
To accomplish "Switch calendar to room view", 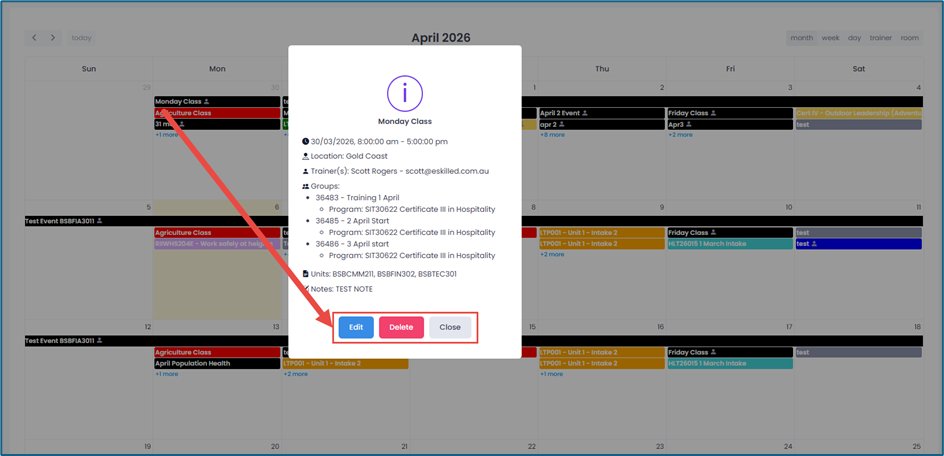I will (909, 38).
